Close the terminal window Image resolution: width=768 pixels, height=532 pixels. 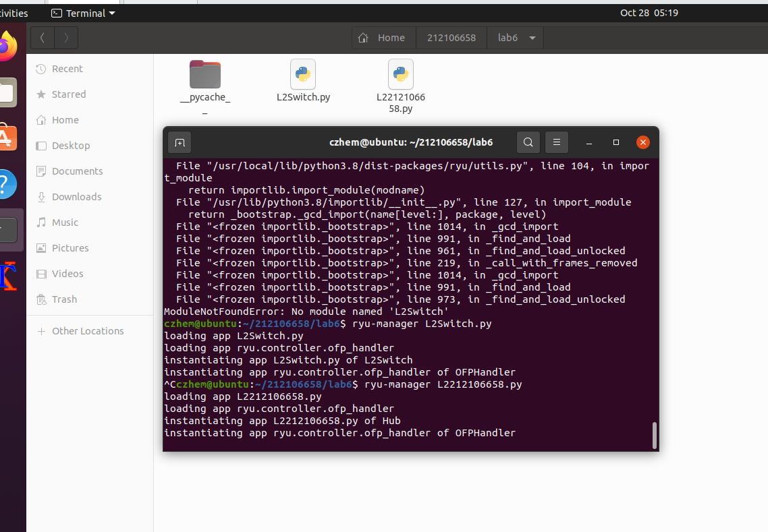point(643,142)
